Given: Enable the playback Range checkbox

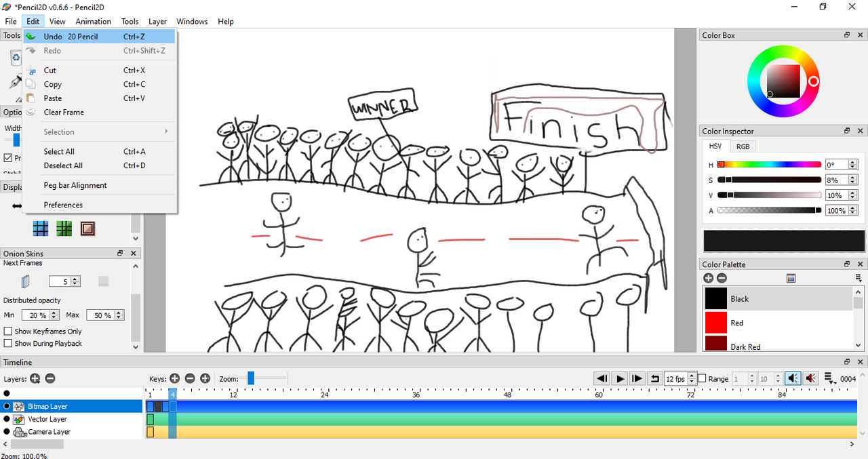Looking at the screenshot, I should click(702, 379).
